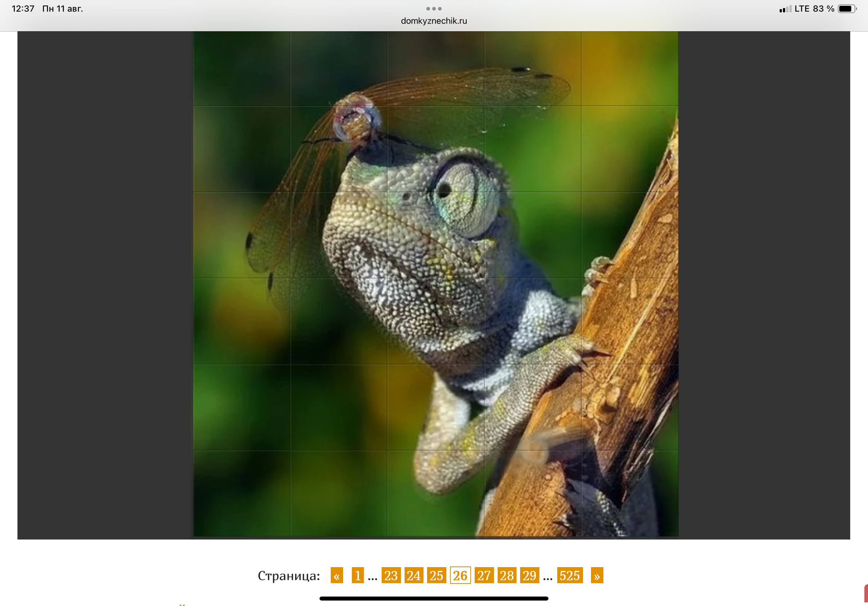The width and height of the screenshot is (868, 606).
Task: Go to page 25
Action: tap(436, 575)
